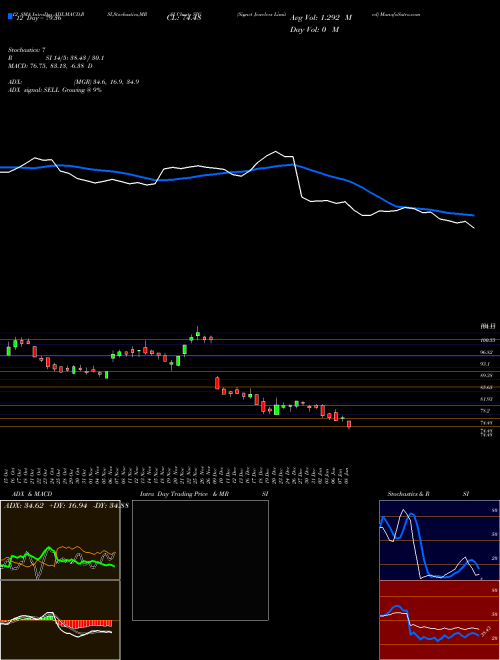Open the ADX indicator chart panel
The height and width of the screenshot is (660, 500).
(60, 540)
